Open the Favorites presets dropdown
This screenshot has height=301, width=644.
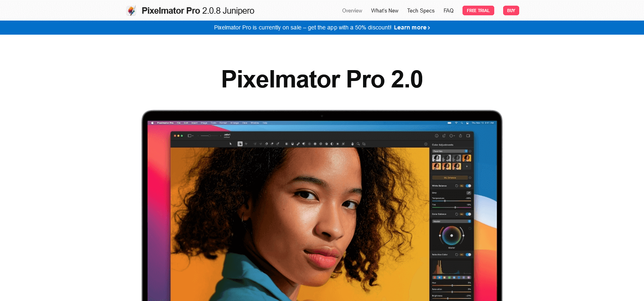[x=450, y=151]
